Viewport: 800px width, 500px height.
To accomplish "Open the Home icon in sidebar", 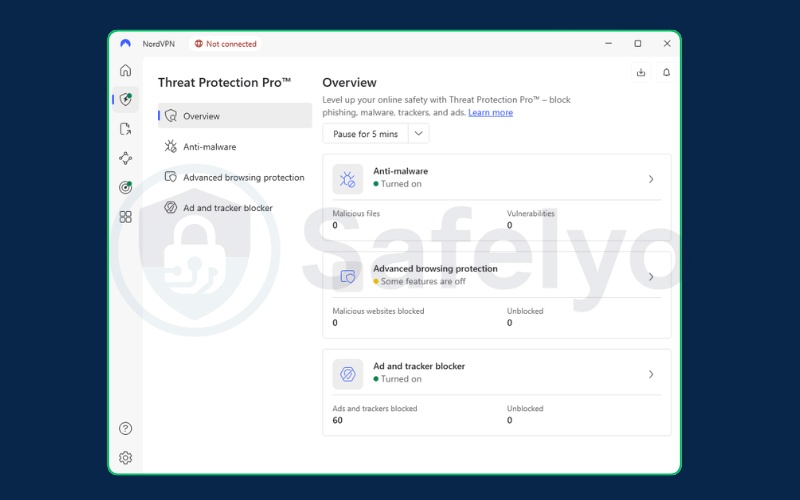I will pos(126,70).
